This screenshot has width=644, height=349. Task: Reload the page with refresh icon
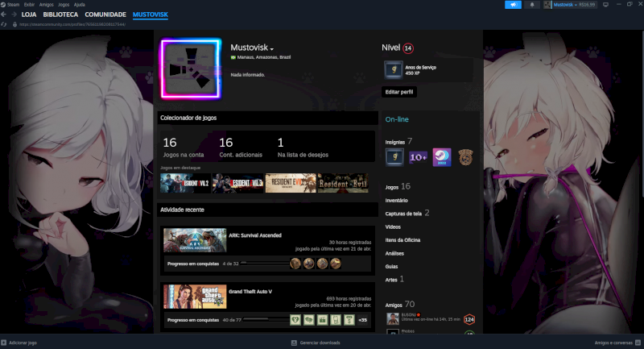[4, 24]
